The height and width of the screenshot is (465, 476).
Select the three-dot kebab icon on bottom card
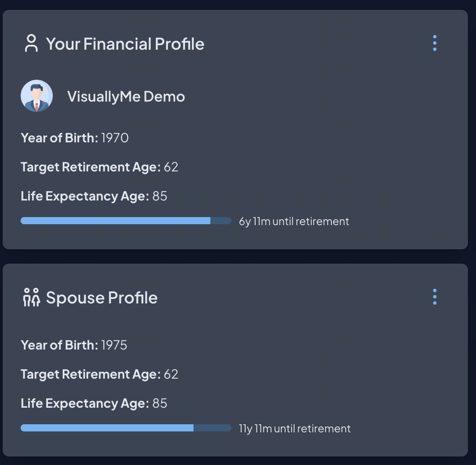click(x=434, y=297)
